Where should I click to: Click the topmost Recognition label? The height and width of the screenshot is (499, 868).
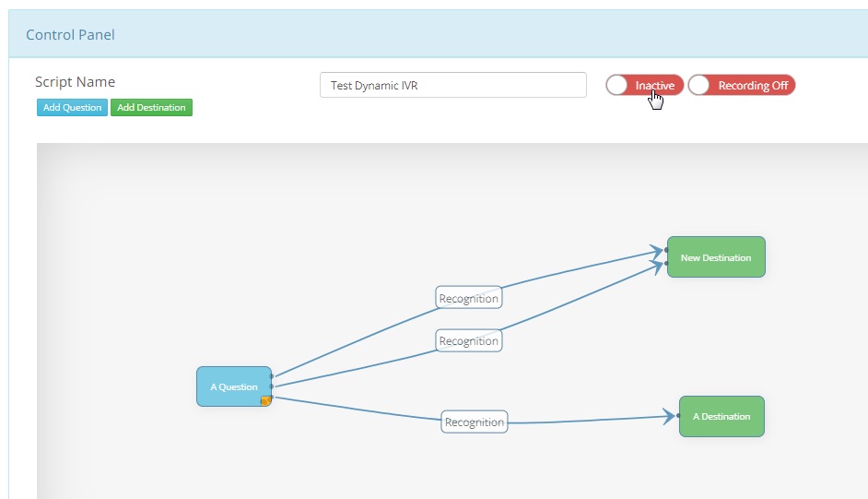tap(469, 298)
